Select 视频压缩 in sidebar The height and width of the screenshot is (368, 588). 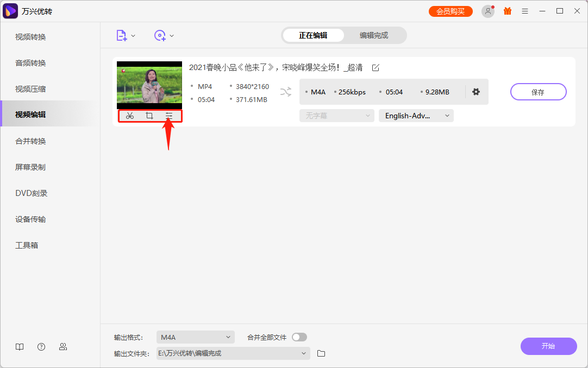[30, 89]
